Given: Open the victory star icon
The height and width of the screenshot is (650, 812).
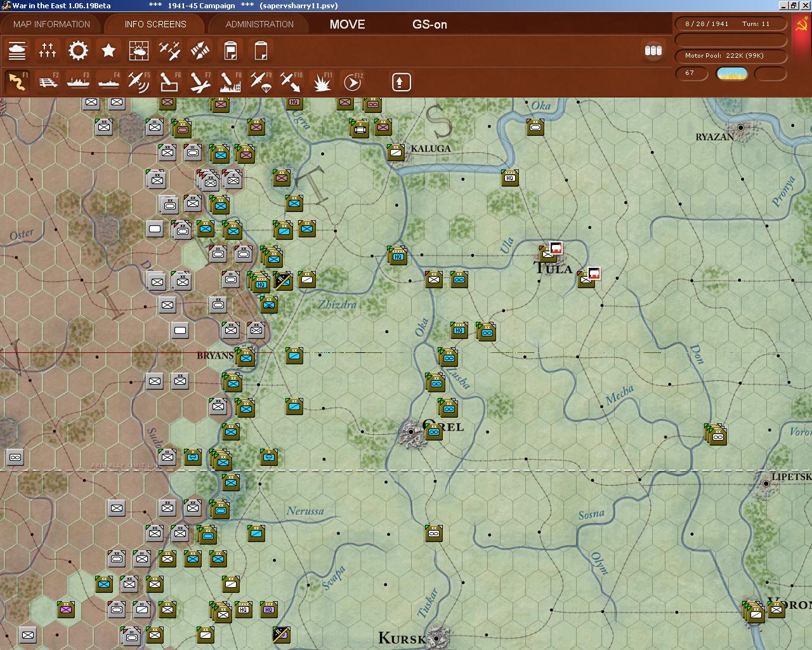Looking at the screenshot, I should [x=108, y=50].
